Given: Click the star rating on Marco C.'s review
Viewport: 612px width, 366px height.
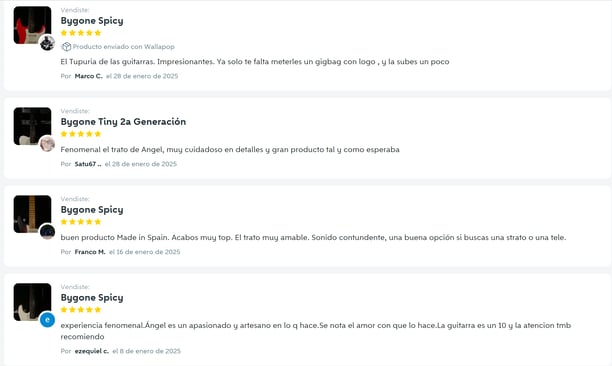Looking at the screenshot, I should pos(81,33).
